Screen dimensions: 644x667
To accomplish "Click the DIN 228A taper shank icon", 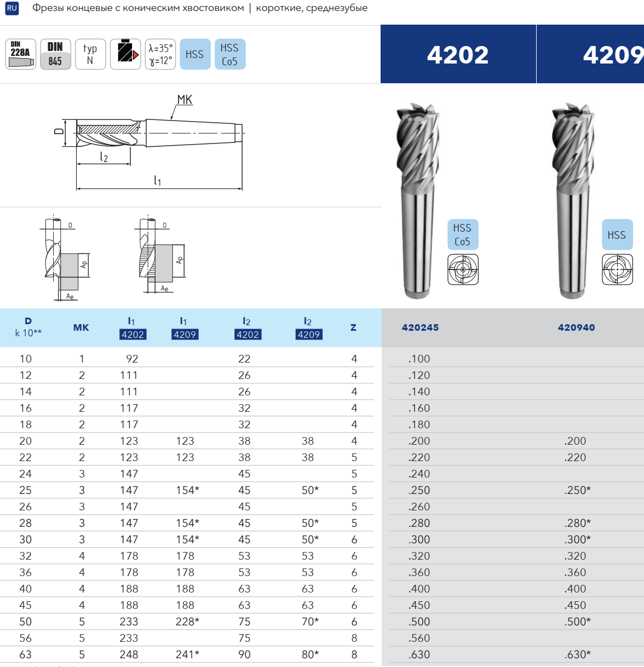I will (21, 54).
